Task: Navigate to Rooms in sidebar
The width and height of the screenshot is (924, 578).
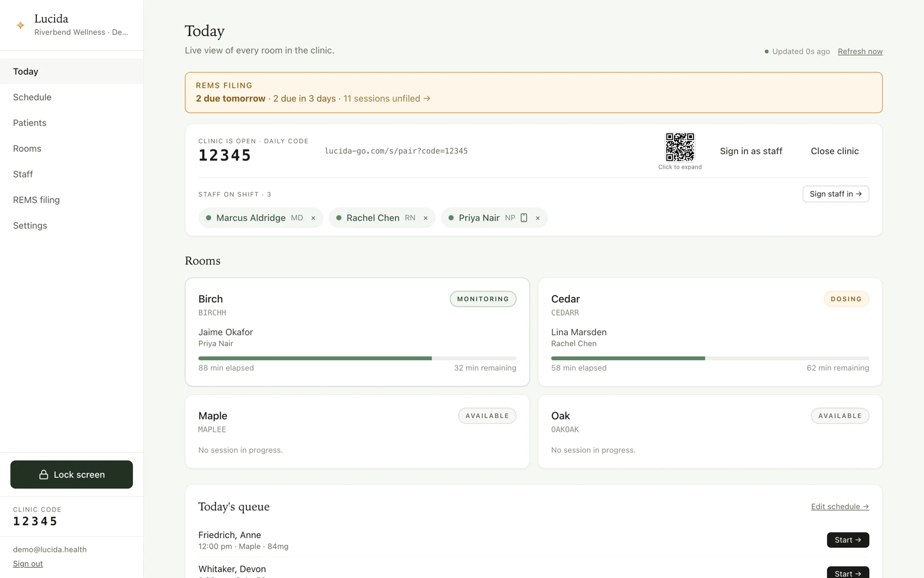Action: pyautogui.click(x=72, y=149)
